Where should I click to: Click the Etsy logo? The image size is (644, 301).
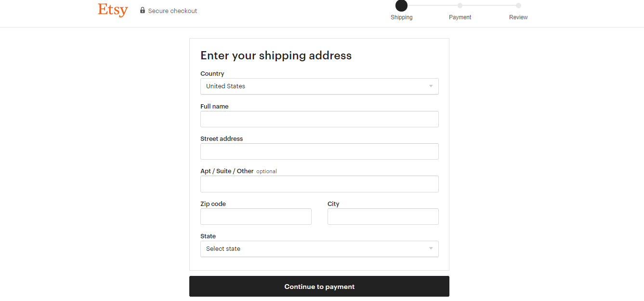[113, 10]
